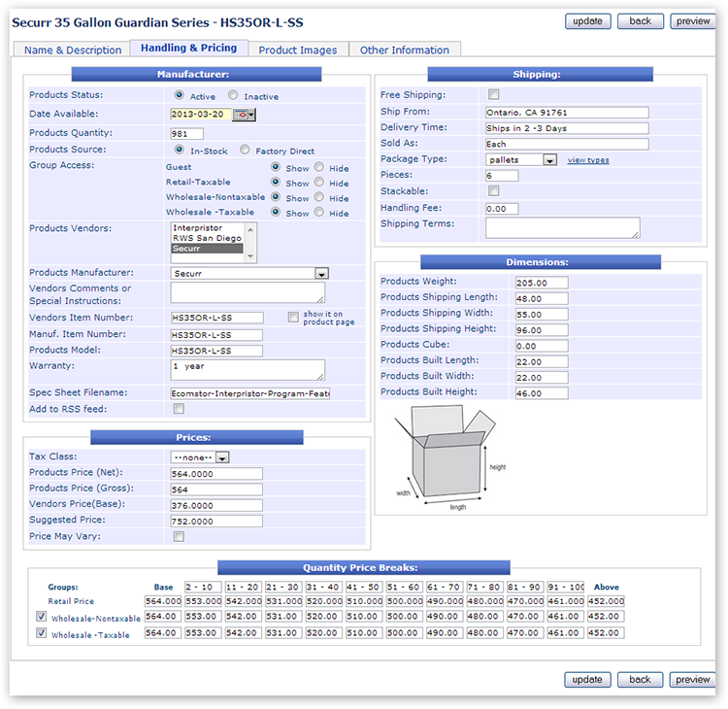Click the Products Shipping Height field
This screenshot has width=728, height=709.
click(542, 330)
